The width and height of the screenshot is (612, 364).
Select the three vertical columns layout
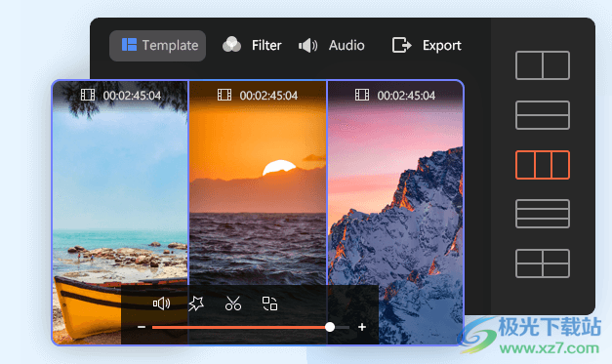pos(543,165)
